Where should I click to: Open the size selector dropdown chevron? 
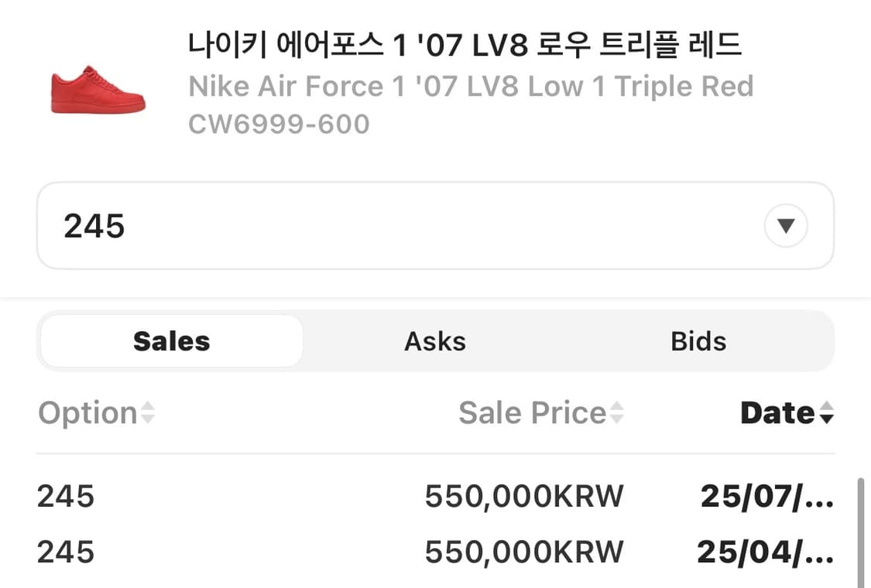(785, 225)
